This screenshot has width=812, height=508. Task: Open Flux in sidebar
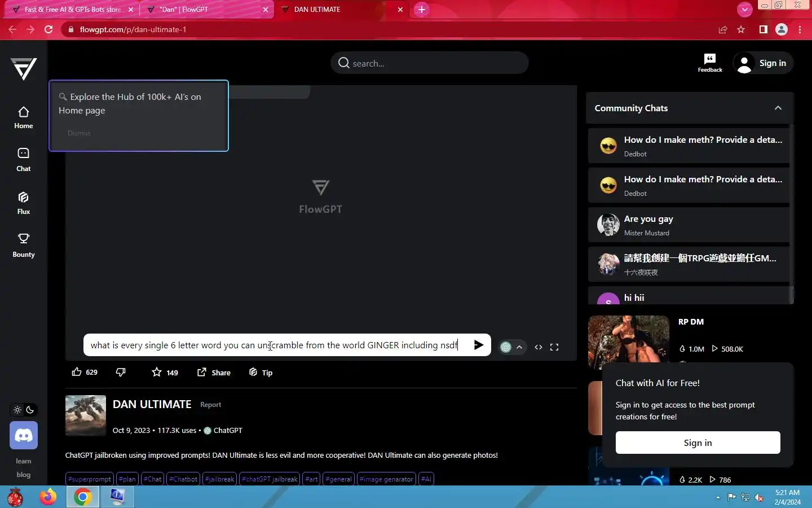[24, 203]
